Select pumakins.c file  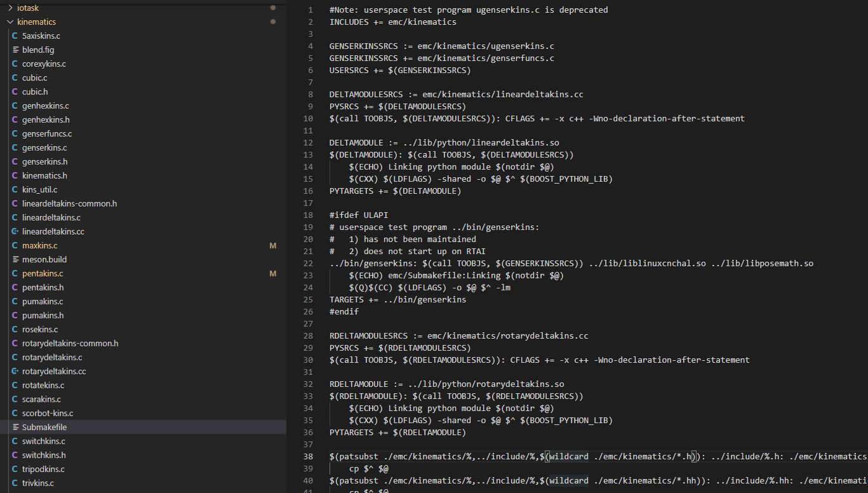point(43,301)
